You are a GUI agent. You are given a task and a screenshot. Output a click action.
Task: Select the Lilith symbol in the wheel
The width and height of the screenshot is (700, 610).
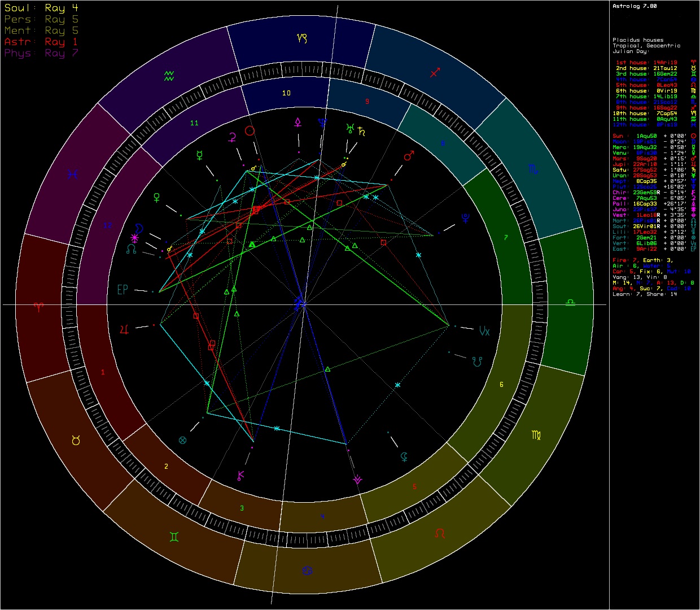pyautogui.click(x=404, y=456)
